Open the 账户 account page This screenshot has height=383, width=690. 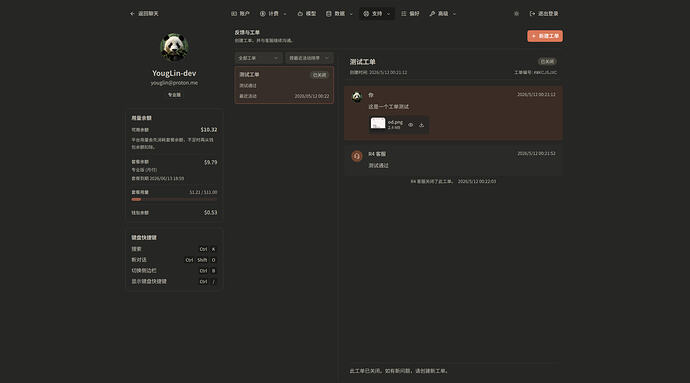240,14
